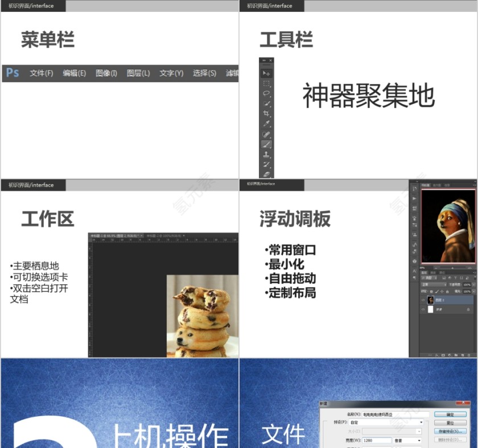The width and height of the screenshot is (478, 448).
Task: Select the Rectangular Marquee tool
Action: pyautogui.click(x=266, y=84)
